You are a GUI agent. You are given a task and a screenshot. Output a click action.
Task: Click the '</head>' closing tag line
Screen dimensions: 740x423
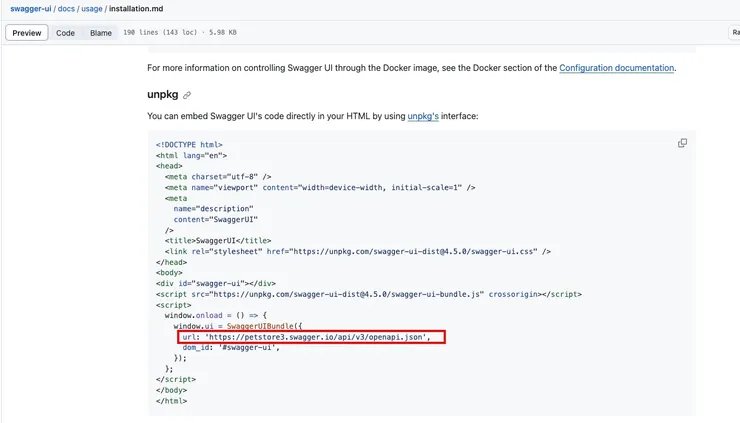[x=171, y=262]
